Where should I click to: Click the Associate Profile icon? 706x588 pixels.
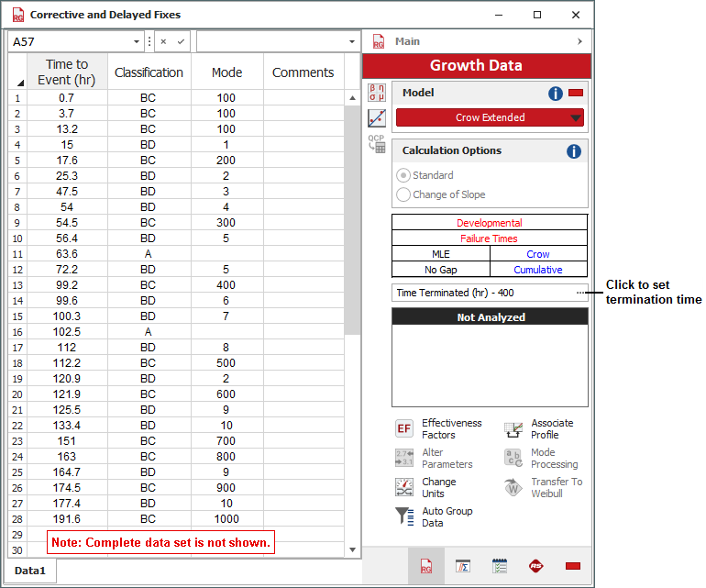(x=513, y=429)
